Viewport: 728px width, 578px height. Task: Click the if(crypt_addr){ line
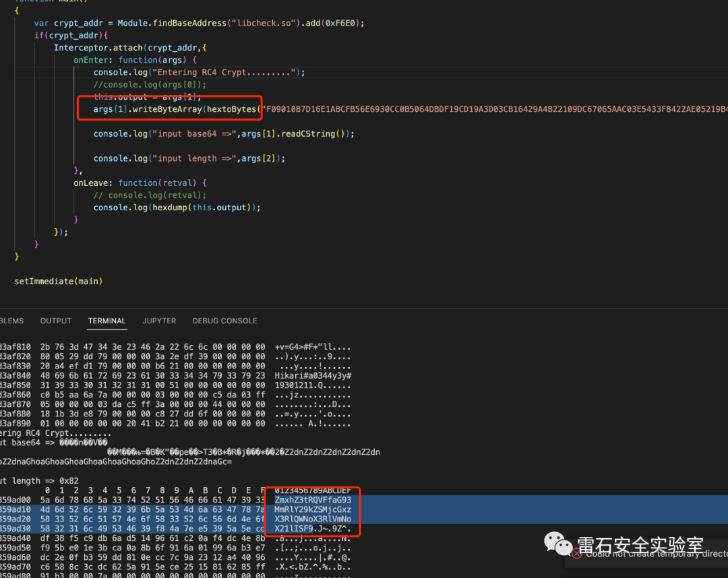click(x=71, y=35)
